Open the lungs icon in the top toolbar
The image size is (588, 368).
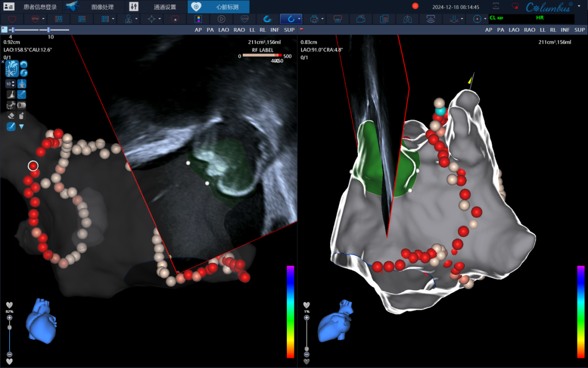[408, 19]
